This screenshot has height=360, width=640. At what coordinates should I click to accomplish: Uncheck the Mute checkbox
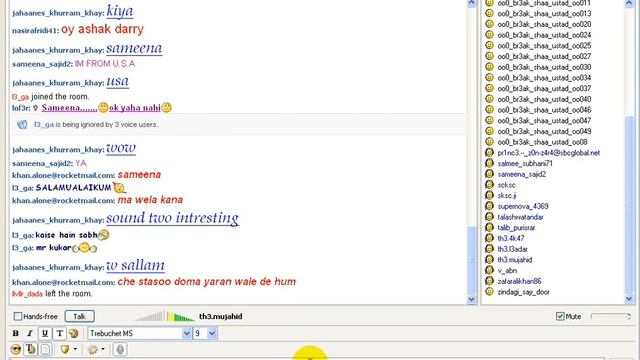(560, 316)
